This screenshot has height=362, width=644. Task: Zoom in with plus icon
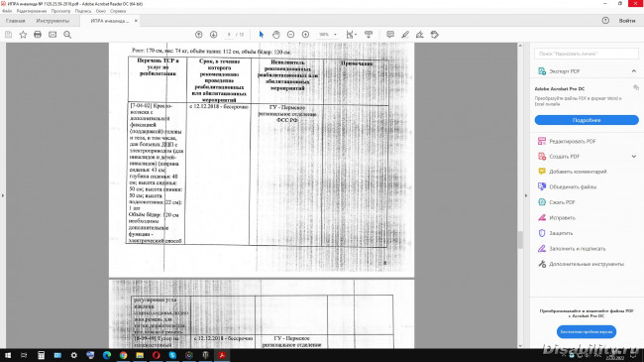tap(305, 35)
